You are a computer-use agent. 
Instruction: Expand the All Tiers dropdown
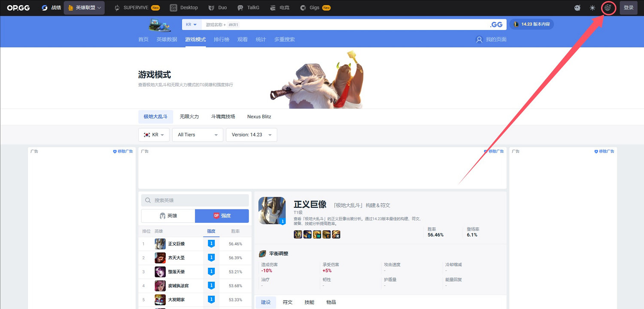coord(197,134)
